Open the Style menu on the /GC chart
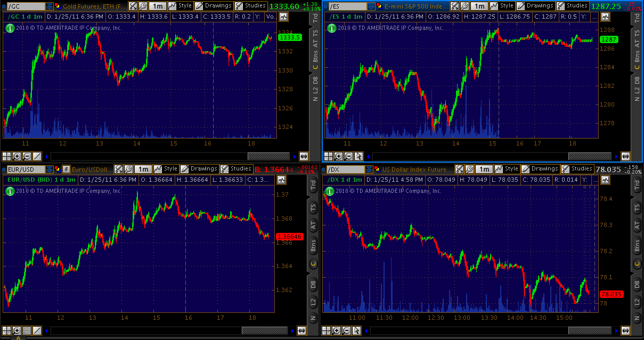Screen dimensions: 644x340 tap(181, 6)
